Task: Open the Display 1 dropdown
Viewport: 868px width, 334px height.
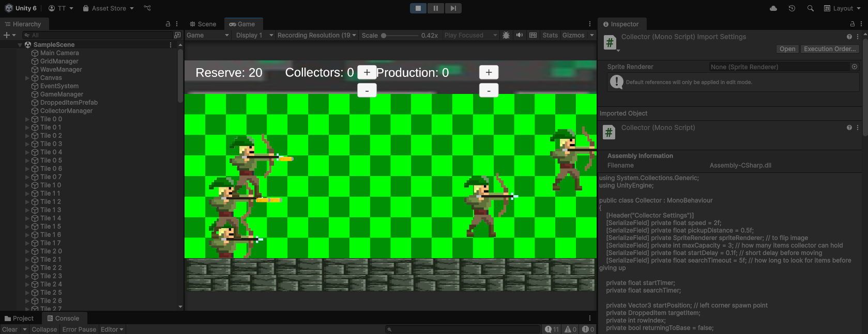Action: (254, 35)
